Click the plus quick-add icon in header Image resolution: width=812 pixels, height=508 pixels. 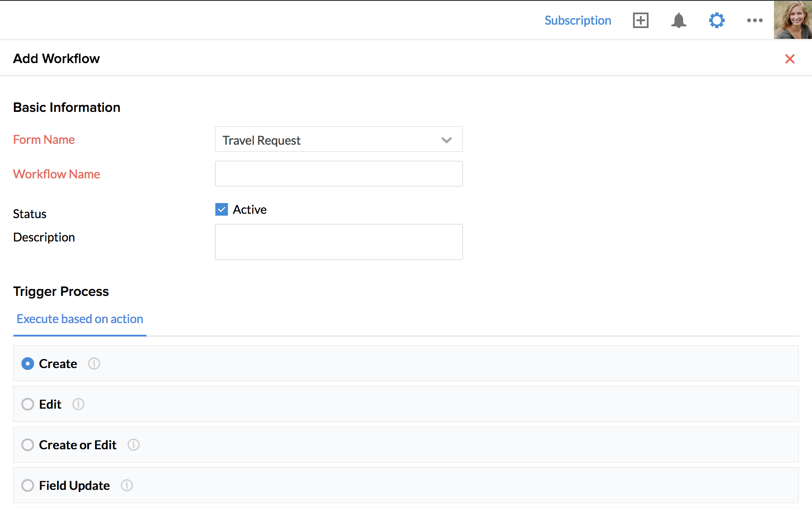(x=640, y=20)
